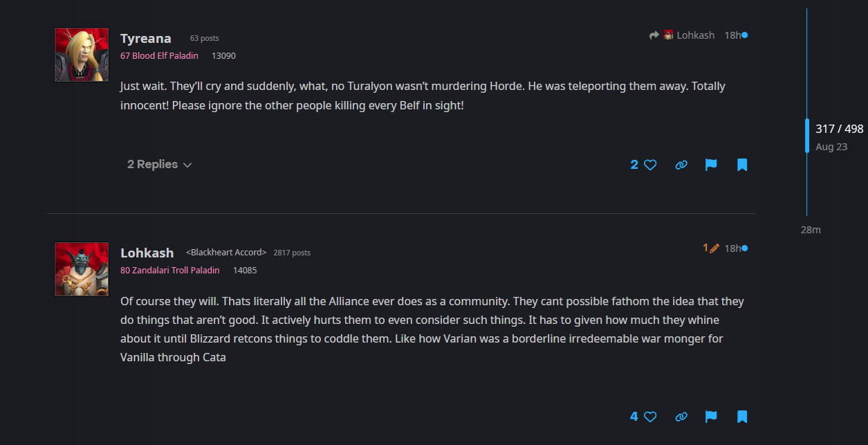Open the 317 / 498 post jump control
Image resolution: width=868 pixels, height=445 pixels.
[x=839, y=129]
